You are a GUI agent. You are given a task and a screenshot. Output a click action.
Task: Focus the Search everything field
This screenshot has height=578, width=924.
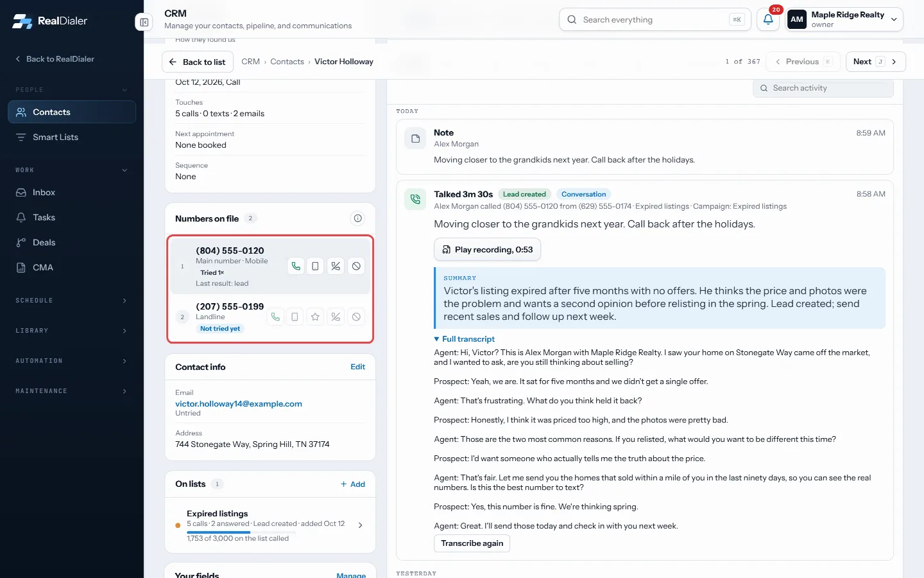pyautogui.click(x=655, y=19)
